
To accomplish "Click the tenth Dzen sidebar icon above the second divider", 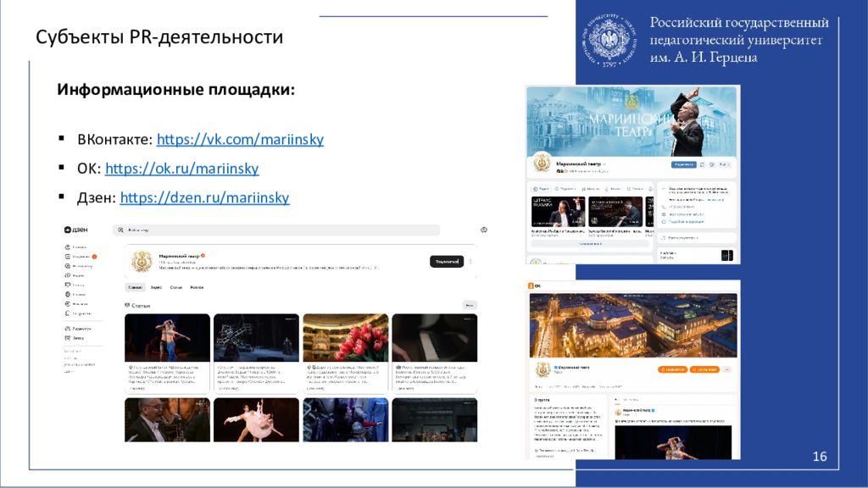I will point(68,338).
